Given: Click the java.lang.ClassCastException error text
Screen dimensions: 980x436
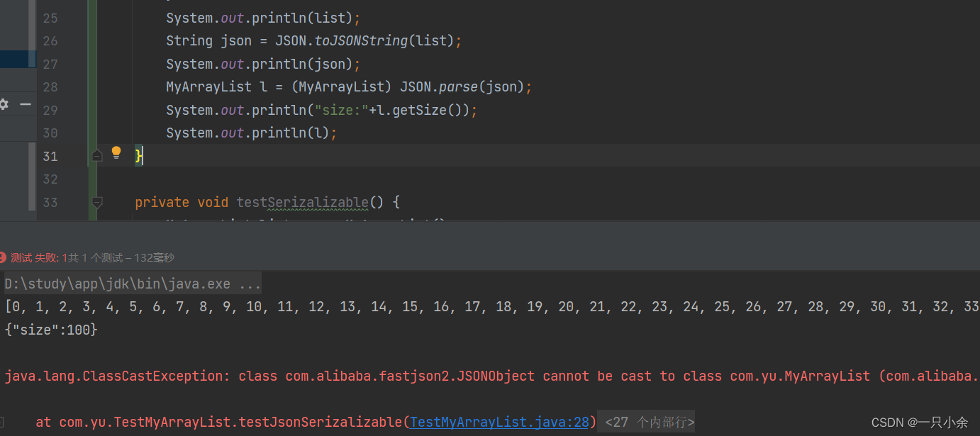Looking at the screenshot, I should (117, 376).
